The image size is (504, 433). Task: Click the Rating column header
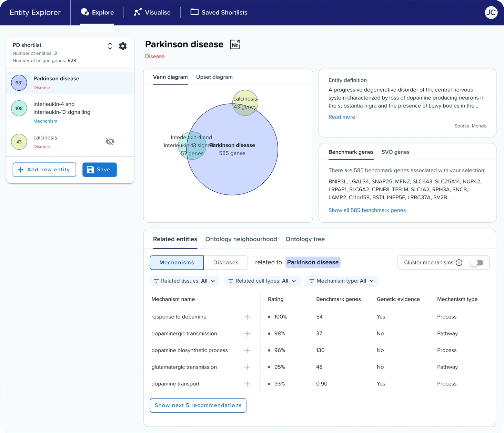point(275,299)
